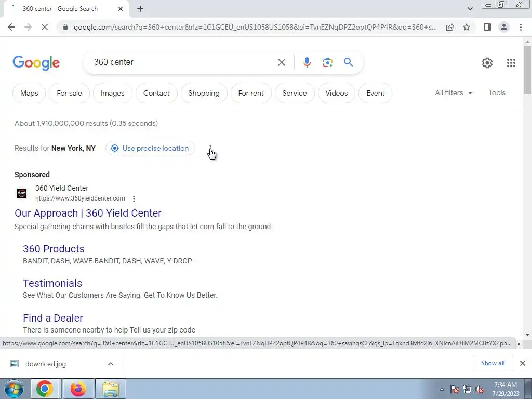Filter results by Contact
532x399 pixels.
tap(156, 93)
